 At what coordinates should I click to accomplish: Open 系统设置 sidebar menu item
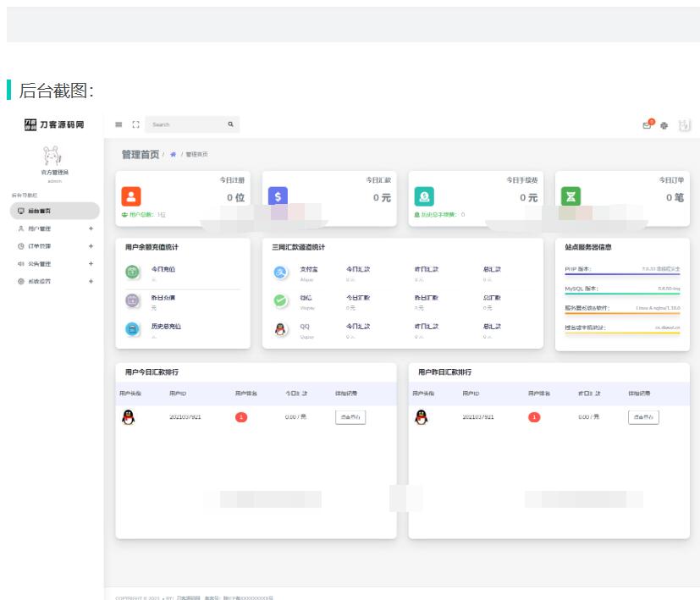(40, 281)
